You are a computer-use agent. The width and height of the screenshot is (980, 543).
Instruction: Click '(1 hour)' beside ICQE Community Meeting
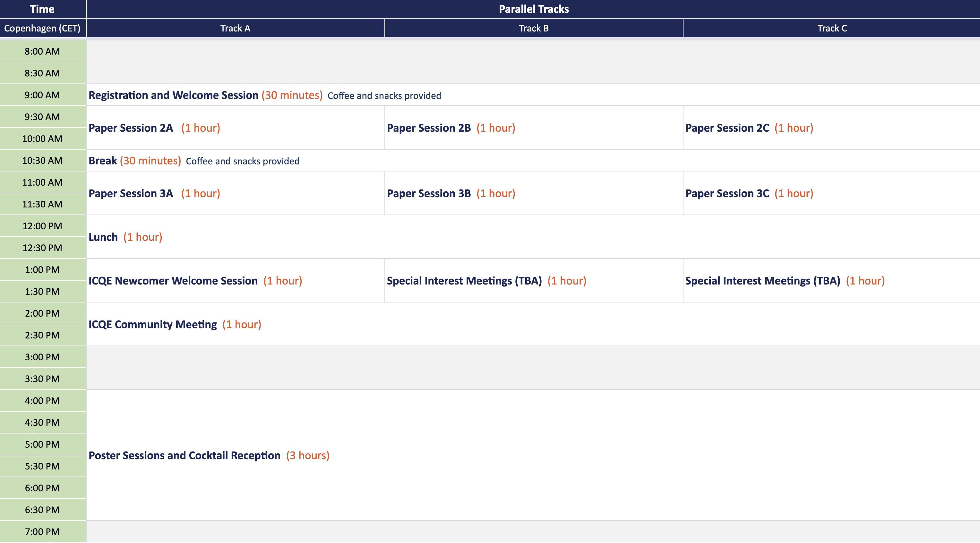click(x=242, y=324)
